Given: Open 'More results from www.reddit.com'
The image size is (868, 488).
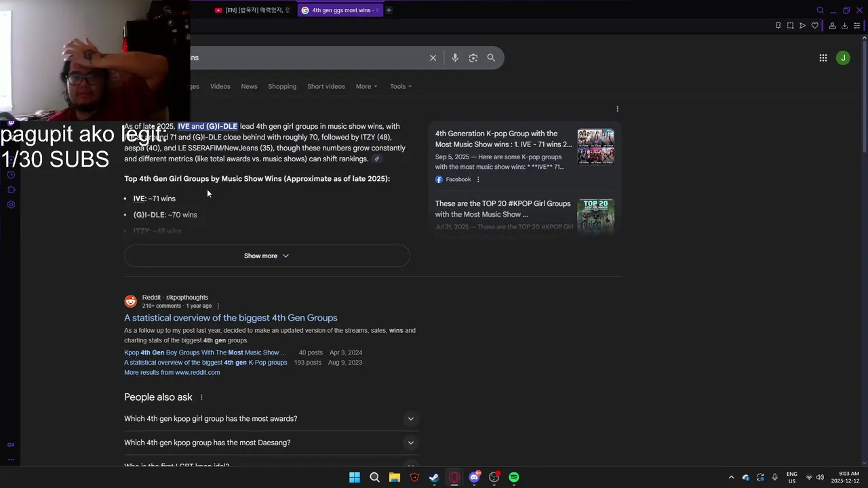Looking at the screenshot, I should click(172, 372).
